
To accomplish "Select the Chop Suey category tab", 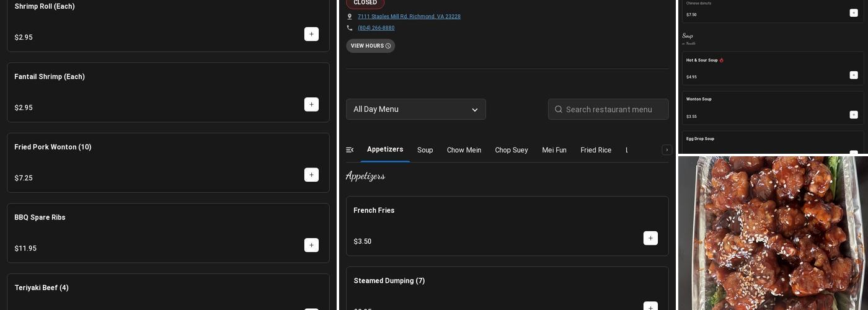I will 511,150.
